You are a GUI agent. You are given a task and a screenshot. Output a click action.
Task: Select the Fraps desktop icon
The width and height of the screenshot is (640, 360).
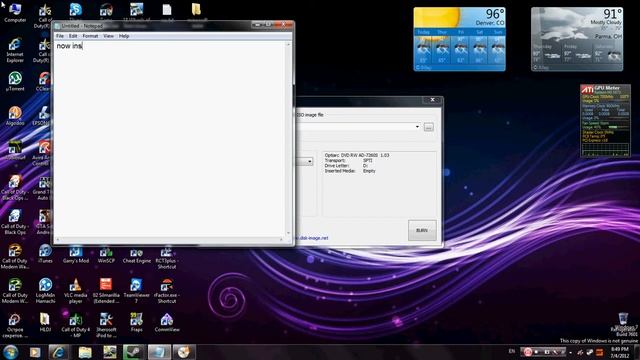point(136,322)
